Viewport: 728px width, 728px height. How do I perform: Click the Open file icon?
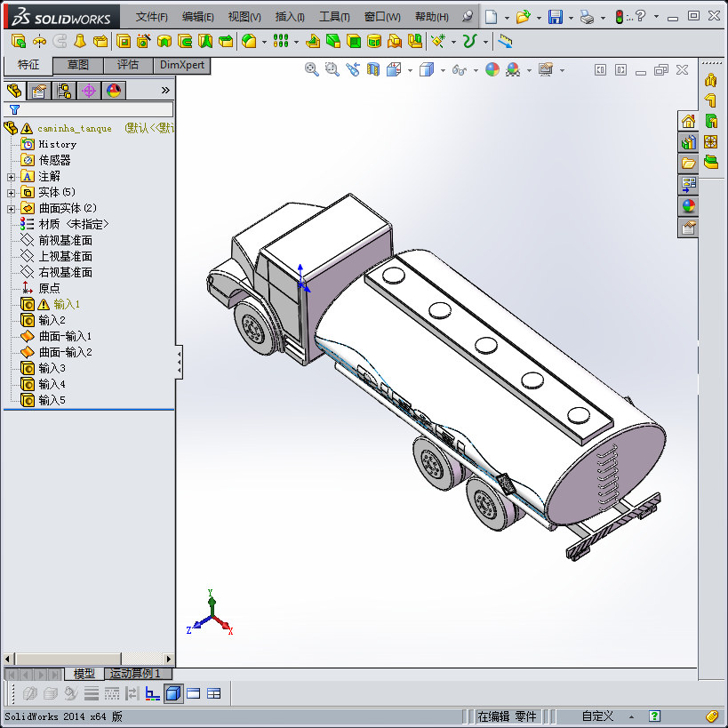(x=524, y=17)
